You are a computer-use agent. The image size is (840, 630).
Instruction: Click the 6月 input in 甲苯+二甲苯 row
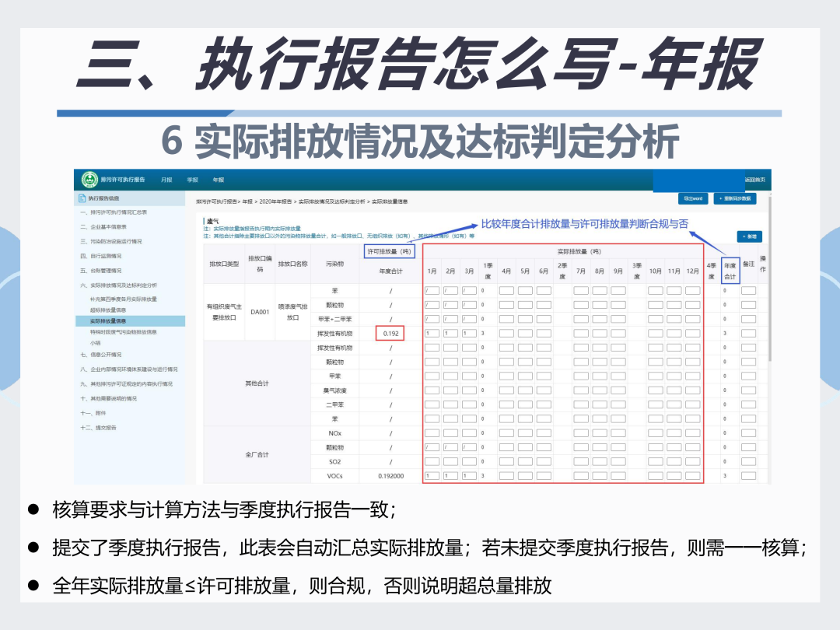coord(544,319)
